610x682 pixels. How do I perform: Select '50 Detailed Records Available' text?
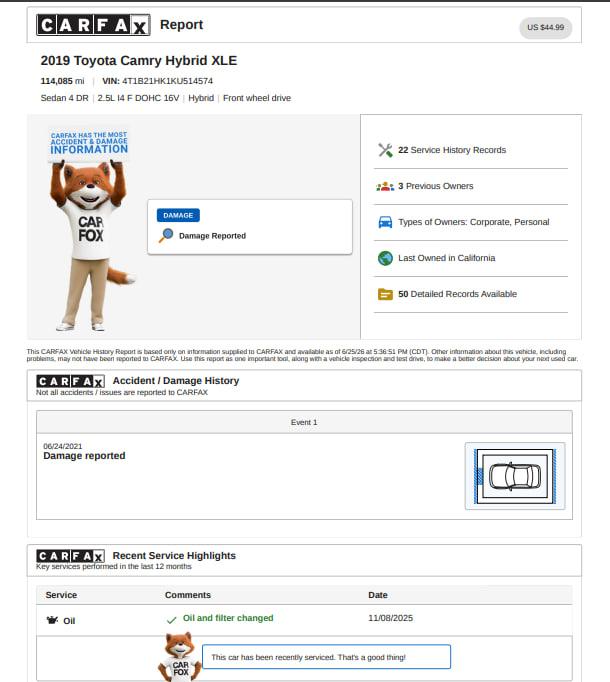457,294
